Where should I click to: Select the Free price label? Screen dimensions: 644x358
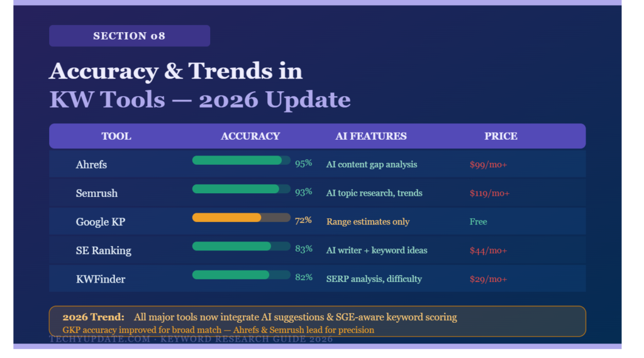coord(478,221)
